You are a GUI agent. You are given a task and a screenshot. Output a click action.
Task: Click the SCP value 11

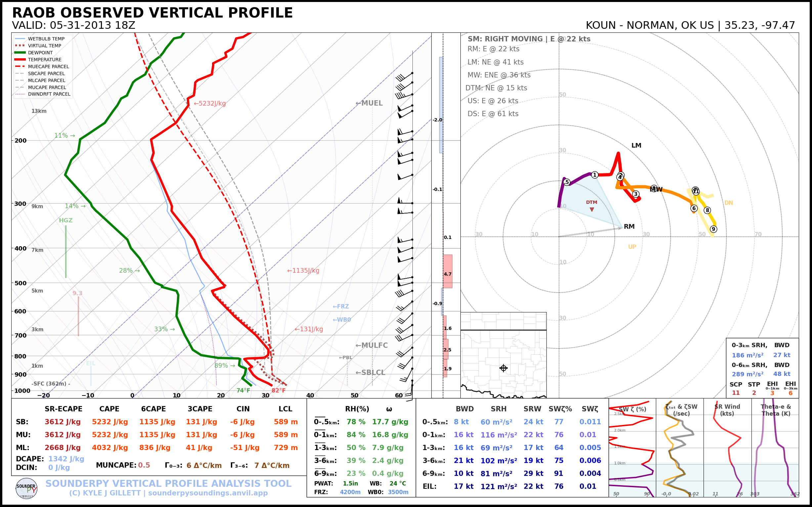click(x=736, y=393)
